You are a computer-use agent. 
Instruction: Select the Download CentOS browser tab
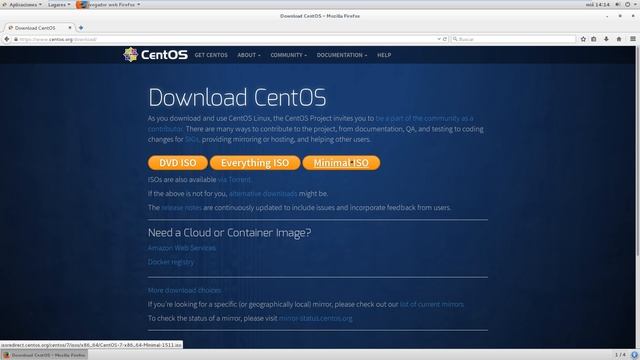pos(40,28)
